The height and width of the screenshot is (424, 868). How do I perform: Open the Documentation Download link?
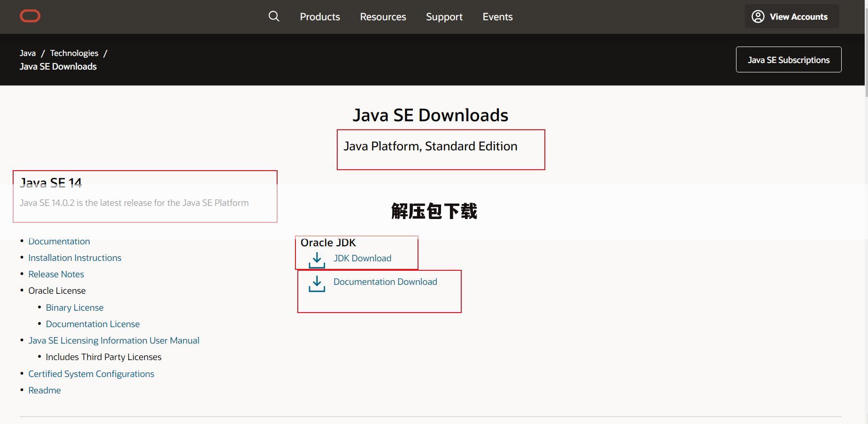[x=385, y=282]
